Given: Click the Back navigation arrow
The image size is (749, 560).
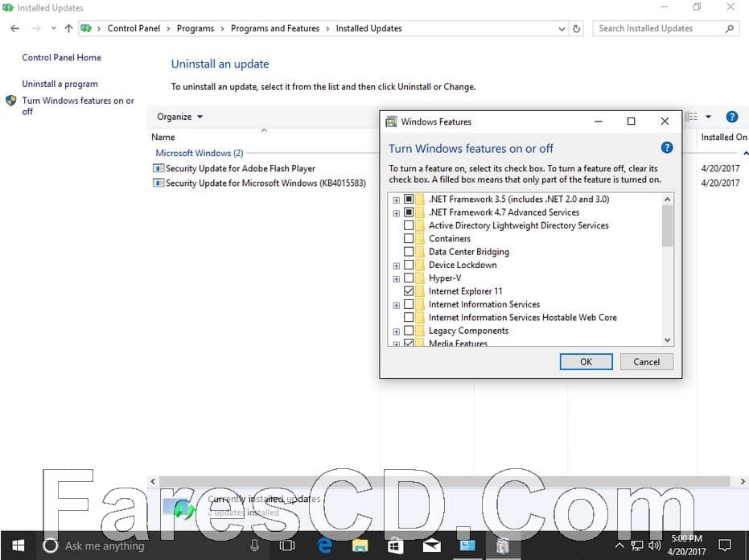Looking at the screenshot, I should (x=14, y=29).
